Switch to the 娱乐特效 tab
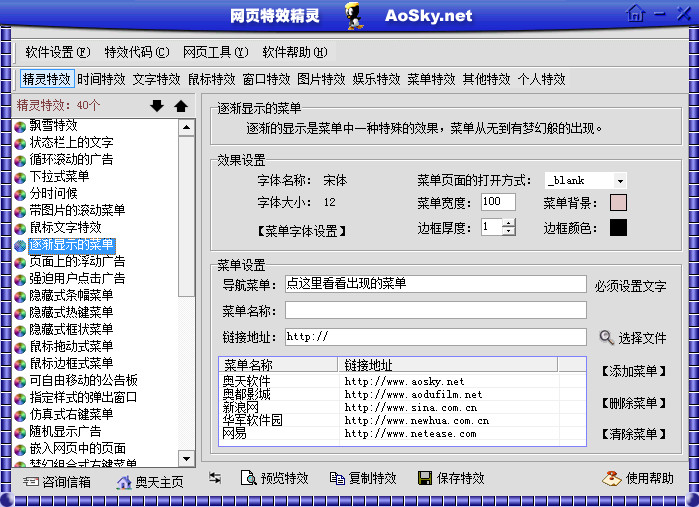The height and width of the screenshot is (507, 699). click(376, 79)
